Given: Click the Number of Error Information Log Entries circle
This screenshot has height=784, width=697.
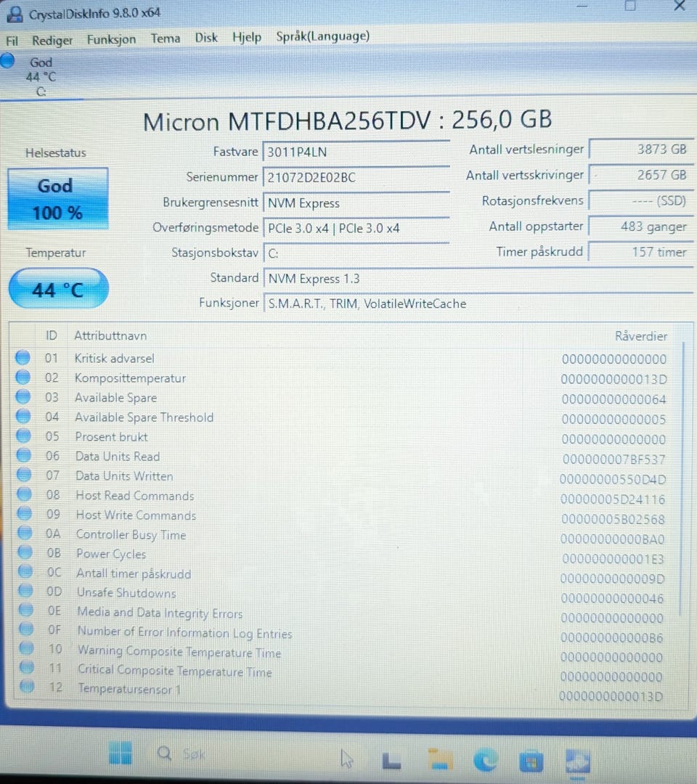Looking at the screenshot, I should [x=26, y=629].
